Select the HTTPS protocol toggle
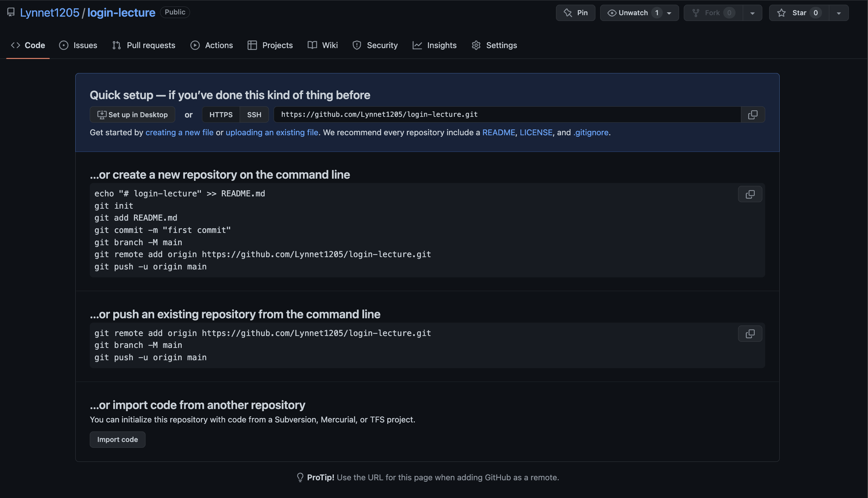 221,115
